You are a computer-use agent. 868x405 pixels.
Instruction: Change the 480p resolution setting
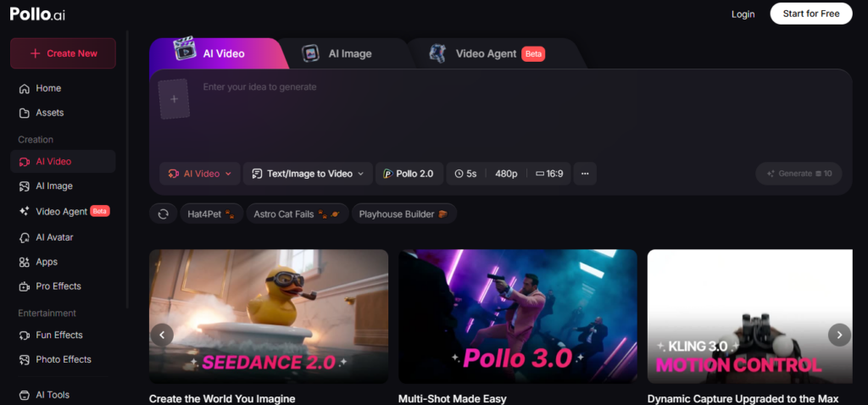[506, 174]
